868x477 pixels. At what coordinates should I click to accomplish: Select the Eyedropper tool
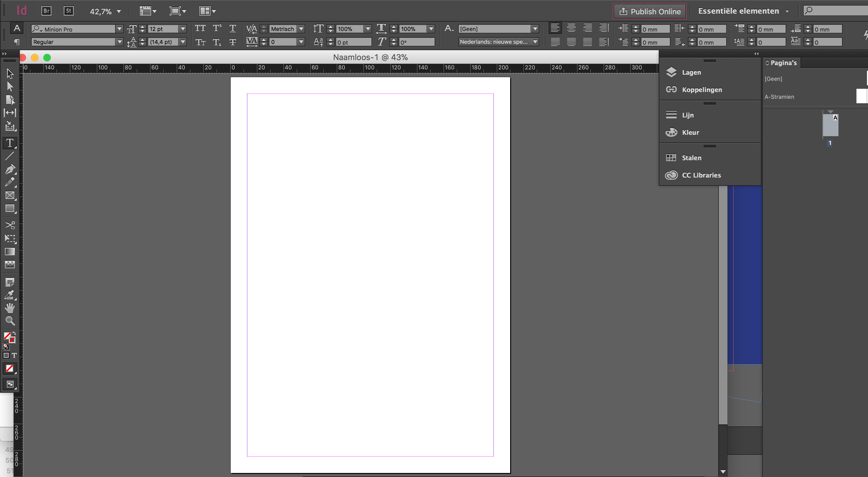click(10, 295)
